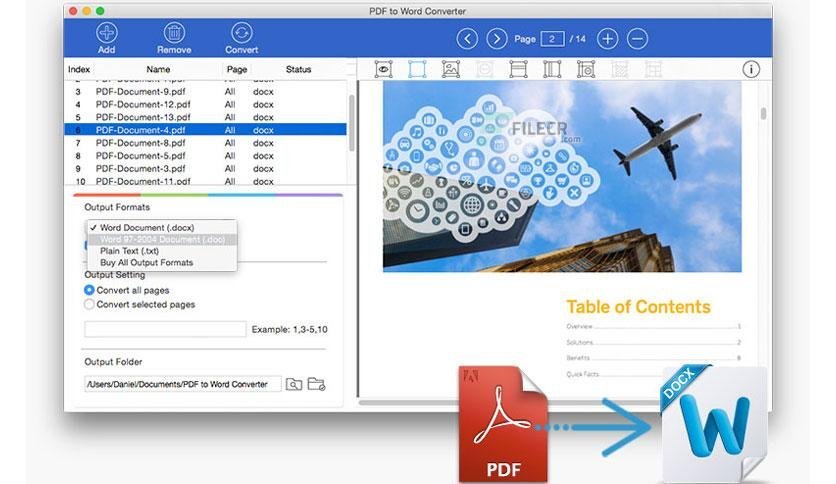Select the Convert selected pages radio button
Screen dimensions: 836x484
[x=89, y=304]
